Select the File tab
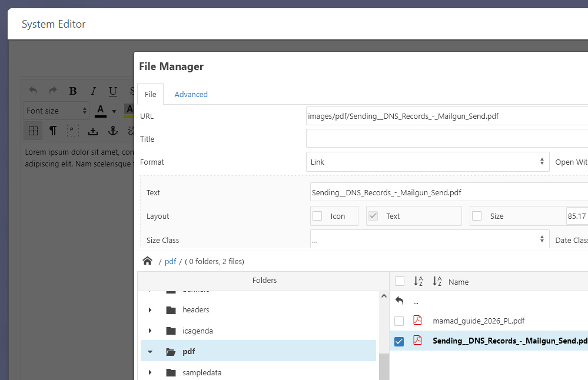Image resolution: width=588 pixels, height=380 pixels. 151,94
